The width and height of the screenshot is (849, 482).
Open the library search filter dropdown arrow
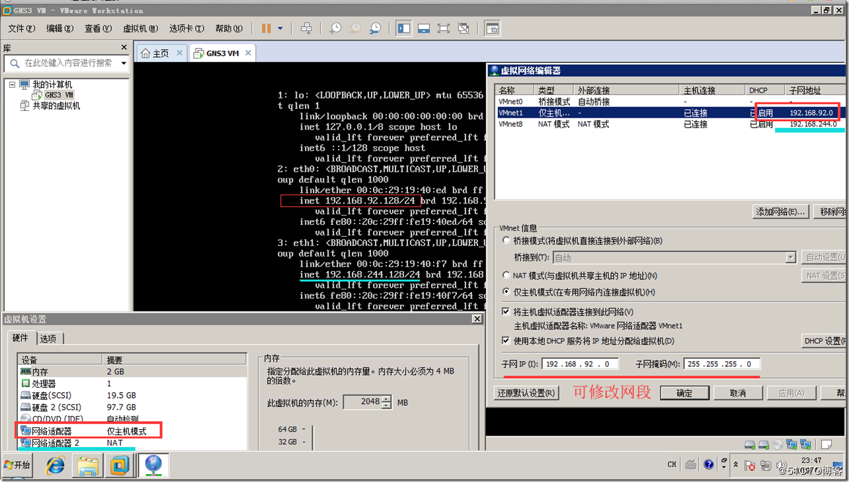pos(123,63)
